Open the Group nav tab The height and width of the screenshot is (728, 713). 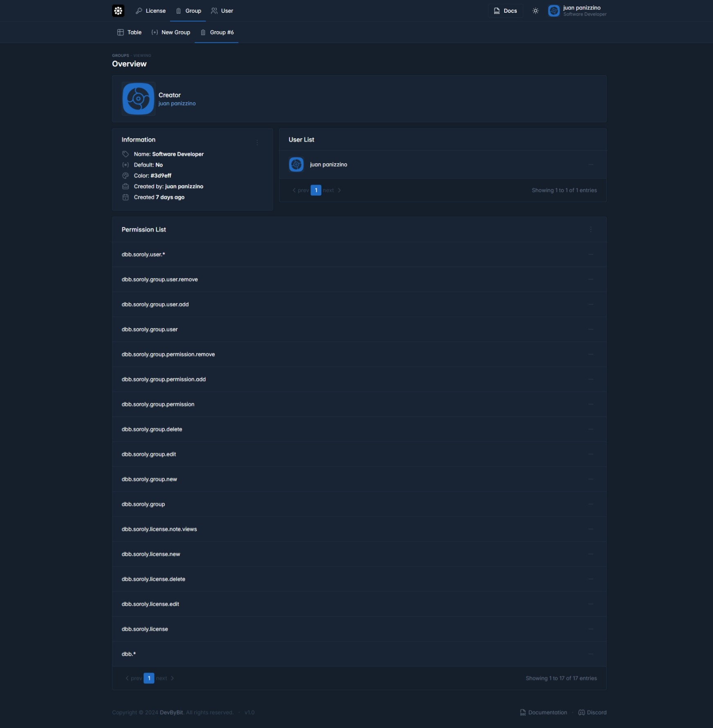188,11
